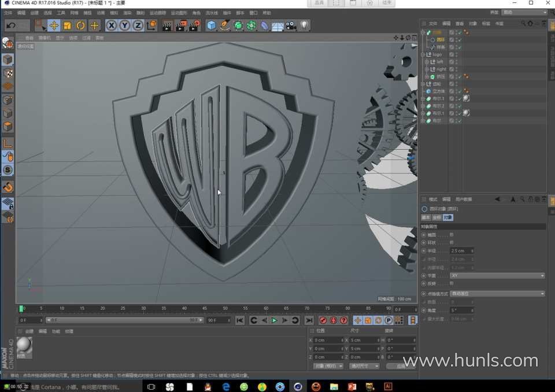Click the angle field showing 5°
Viewport: 555px width, 392px height.
point(461,310)
